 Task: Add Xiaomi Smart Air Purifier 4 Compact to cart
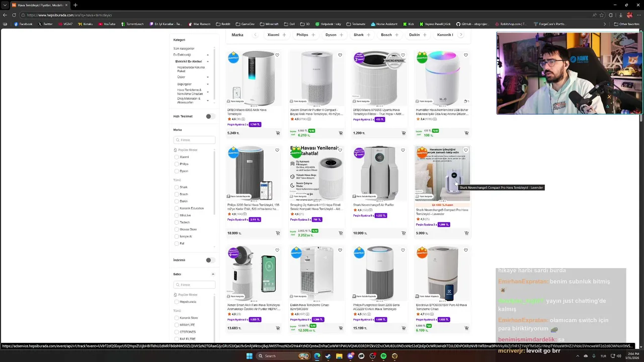[341, 133]
